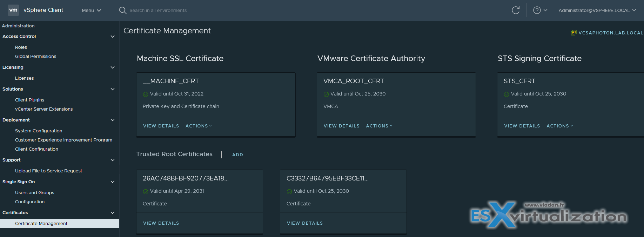This screenshot has height=237, width=644.
Task: Click the valid checkmark on 26AC748BFBF920773EA18 certificate
Action: pos(146,191)
